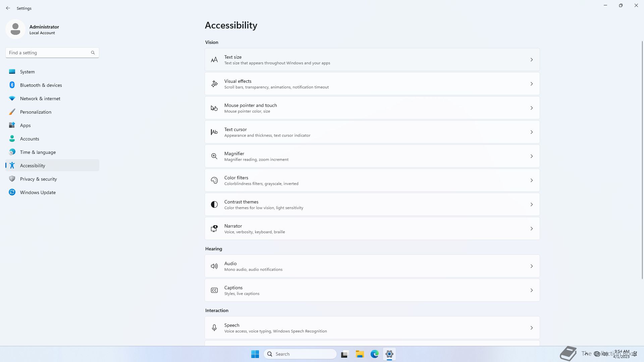This screenshot has height=362, width=644.
Task: Click the Speech microphone icon
Action: coord(214,328)
